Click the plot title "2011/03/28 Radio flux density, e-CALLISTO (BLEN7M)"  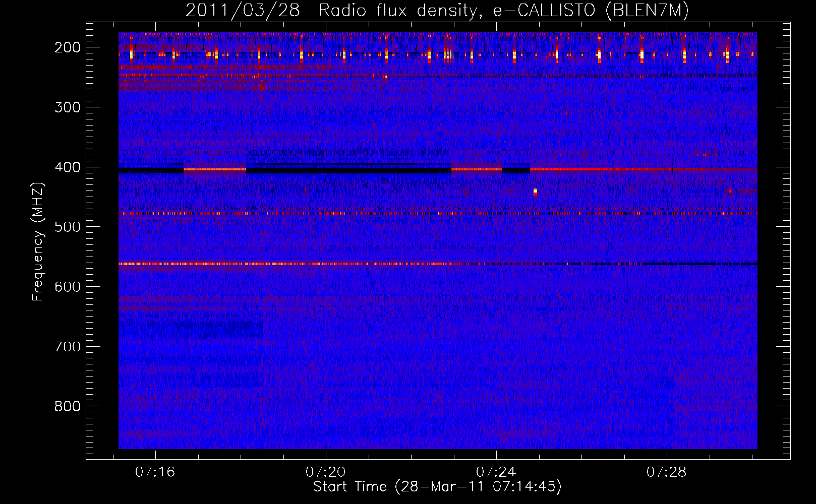(437, 11)
